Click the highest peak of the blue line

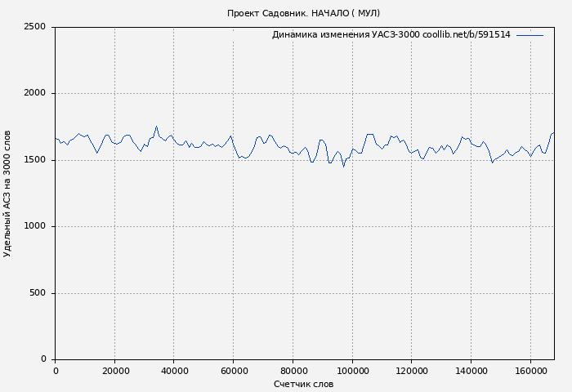[156, 127]
